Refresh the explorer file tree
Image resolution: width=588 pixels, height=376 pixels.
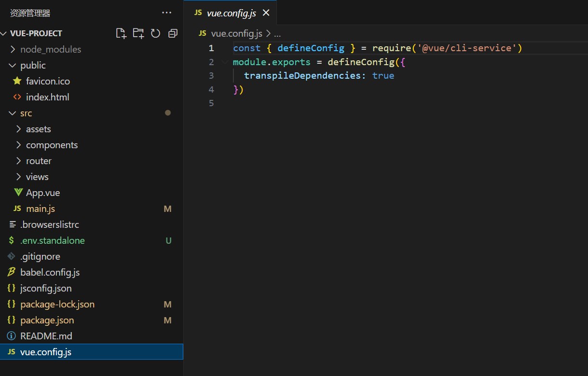155,33
